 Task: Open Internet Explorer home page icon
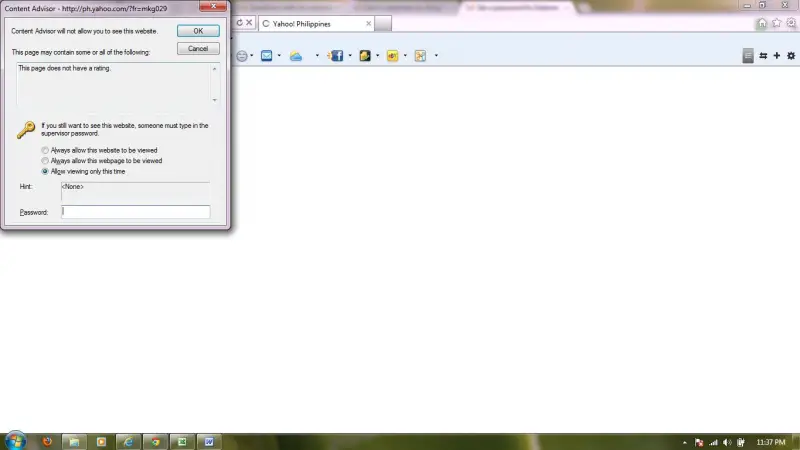pyautogui.click(x=762, y=23)
